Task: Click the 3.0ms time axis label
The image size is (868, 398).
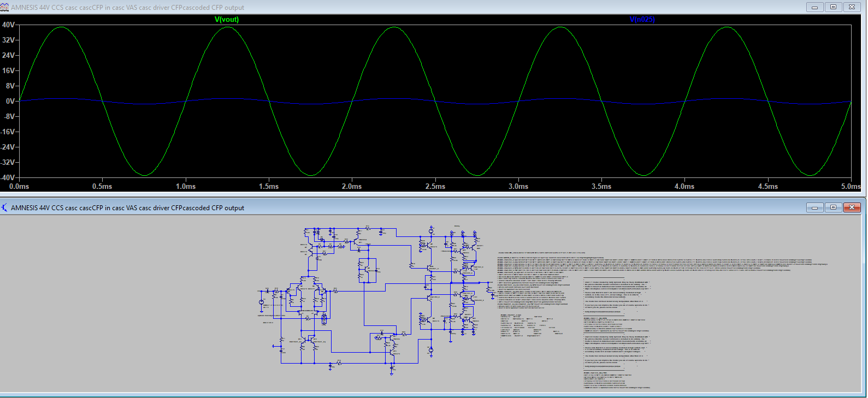Action: tap(518, 186)
